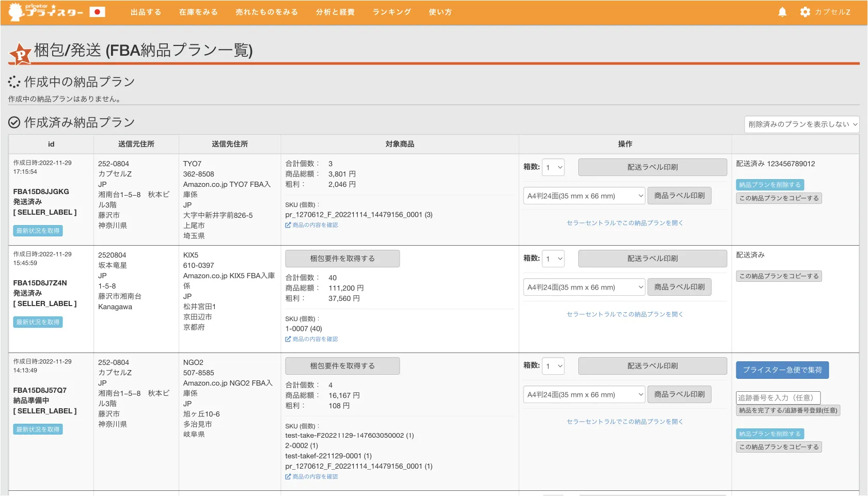This screenshot has height=496, width=868.
Task: Click SKU test-takef-221129-0001 (1)
Action: click(328, 456)
